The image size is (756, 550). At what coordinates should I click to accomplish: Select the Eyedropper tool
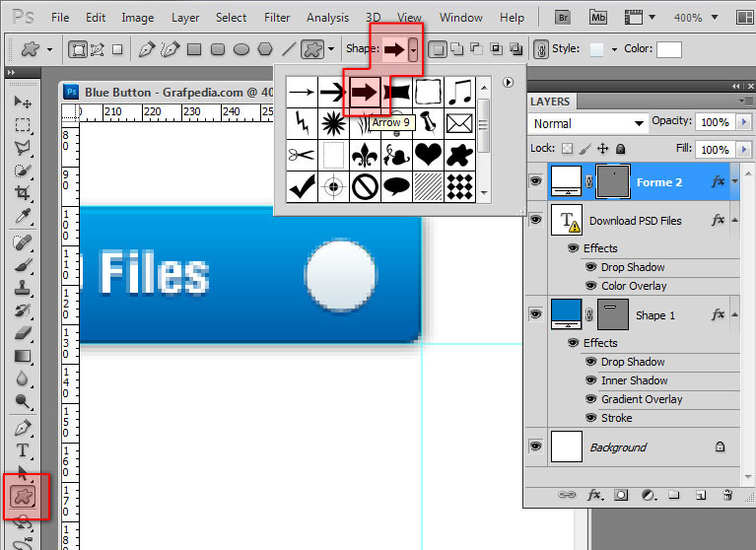pos(23,216)
